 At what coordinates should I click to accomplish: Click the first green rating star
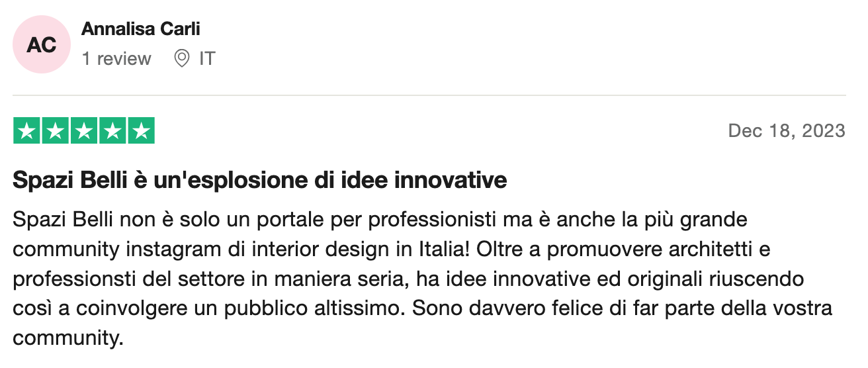pyautogui.click(x=26, y=131)
